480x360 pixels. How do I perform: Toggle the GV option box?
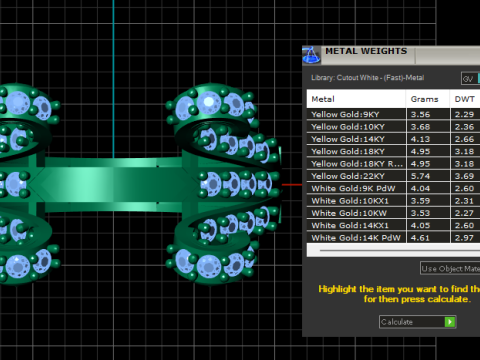pos(470,79)
